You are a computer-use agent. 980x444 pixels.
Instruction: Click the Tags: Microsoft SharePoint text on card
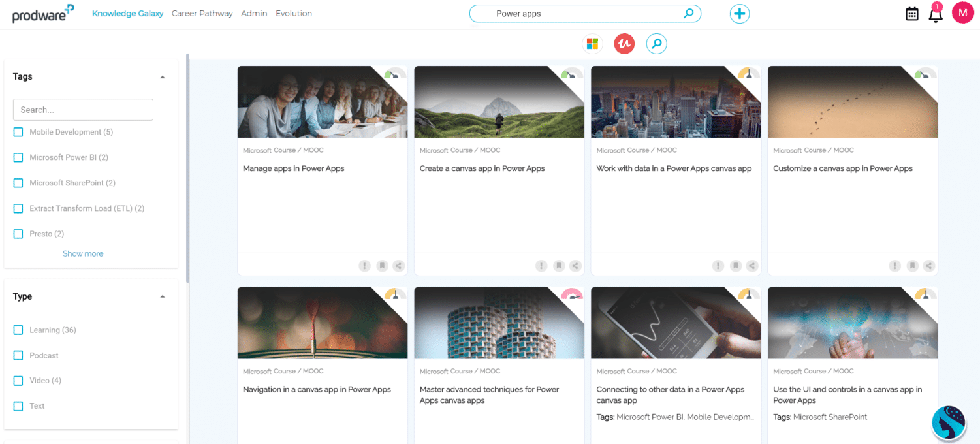820,417
